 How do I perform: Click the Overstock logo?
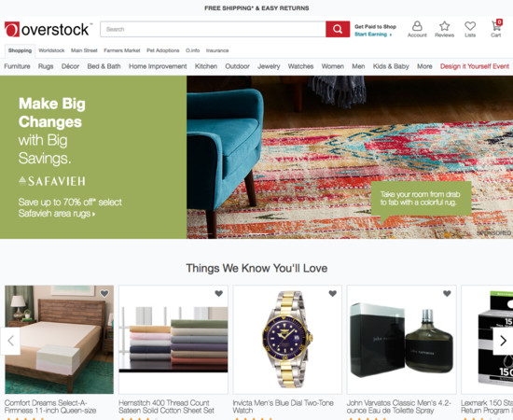click(x=49, y=30)
